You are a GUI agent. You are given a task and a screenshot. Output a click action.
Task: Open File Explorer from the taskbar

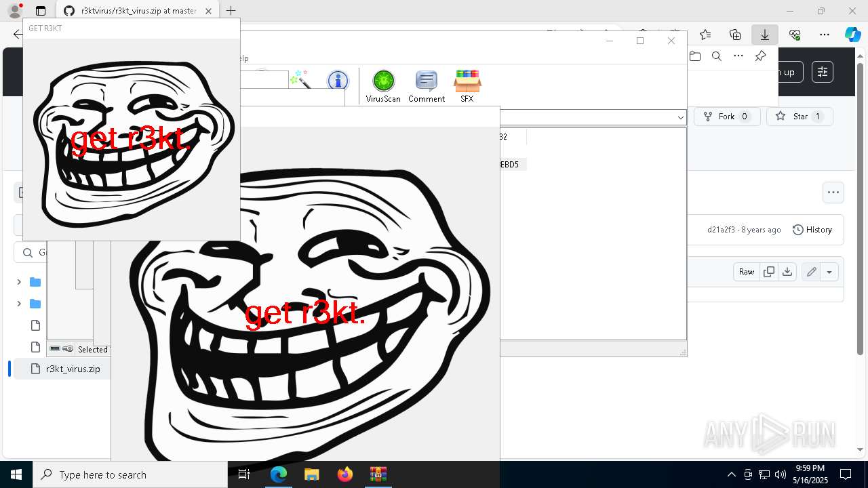tap(311, 474)
